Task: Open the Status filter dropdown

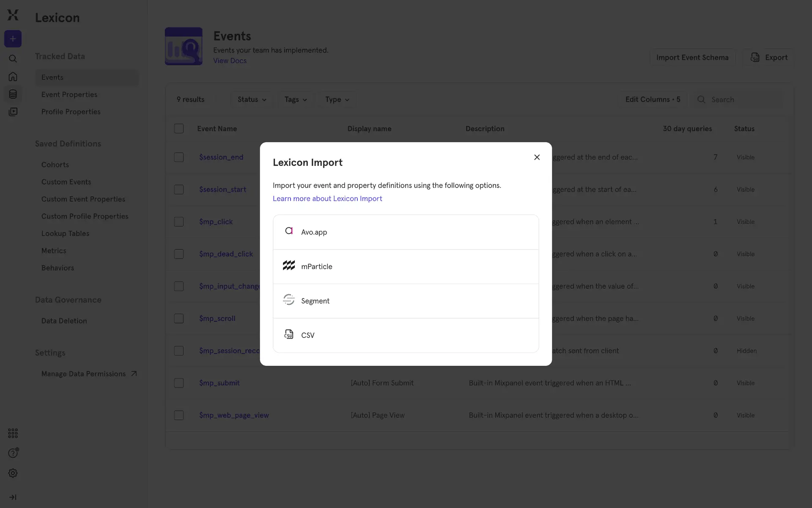Action: (x=252, y=99)
